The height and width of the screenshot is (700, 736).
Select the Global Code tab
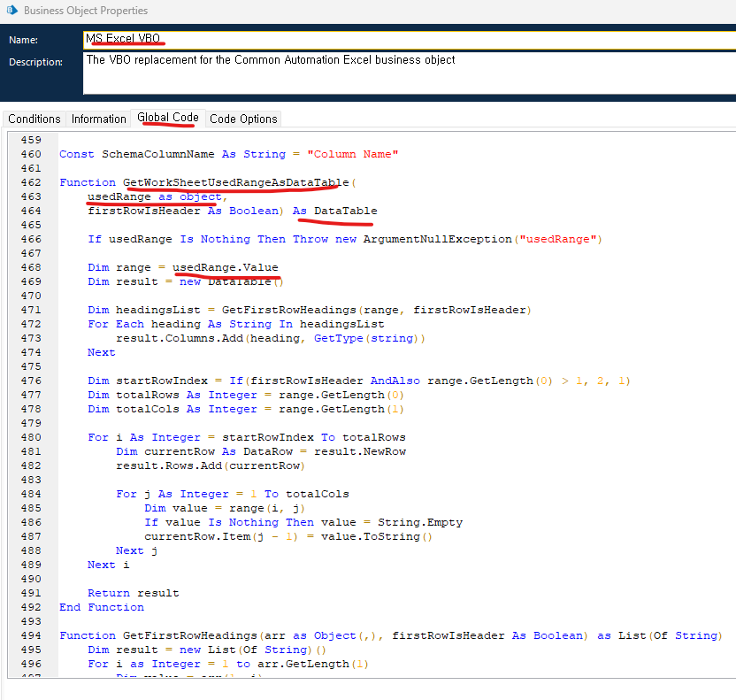tap(168, 118)
